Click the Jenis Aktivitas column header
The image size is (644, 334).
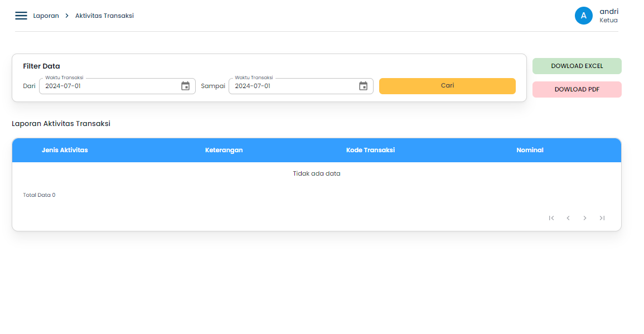[x=64, y=150]
